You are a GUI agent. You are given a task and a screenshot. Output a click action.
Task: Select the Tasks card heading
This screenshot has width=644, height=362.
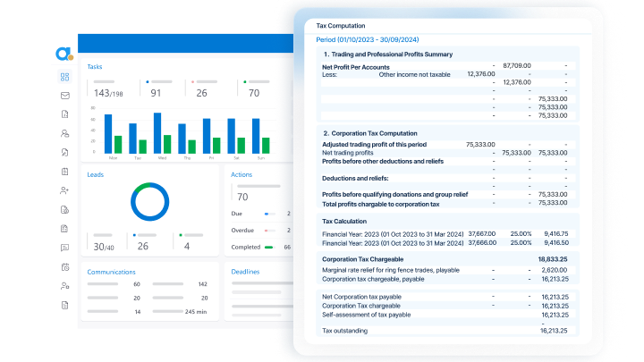[94, 67]
